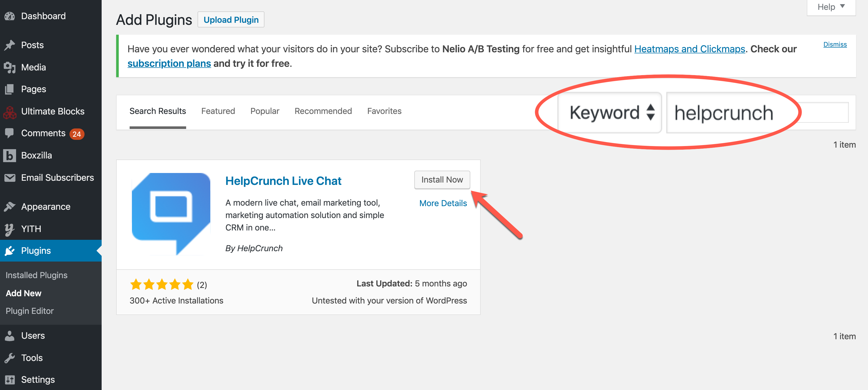Switch to the Recommended tab
The height and width of the screenshot is (390, 868).
(x=323, y=111)
